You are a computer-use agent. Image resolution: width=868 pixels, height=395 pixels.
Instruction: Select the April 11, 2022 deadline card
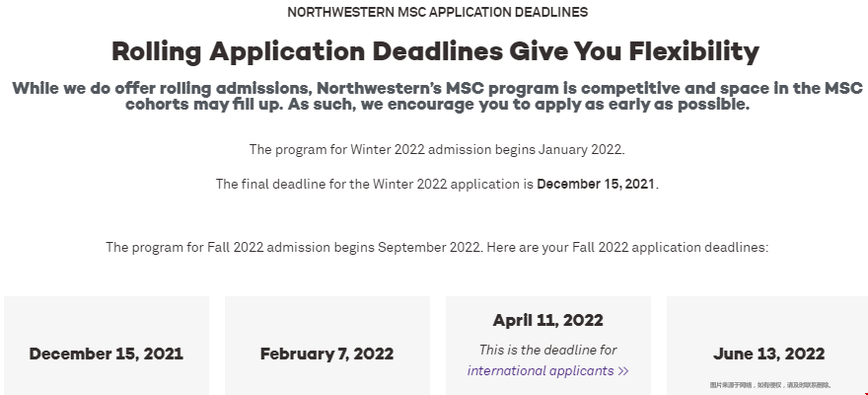coord(548,346)
